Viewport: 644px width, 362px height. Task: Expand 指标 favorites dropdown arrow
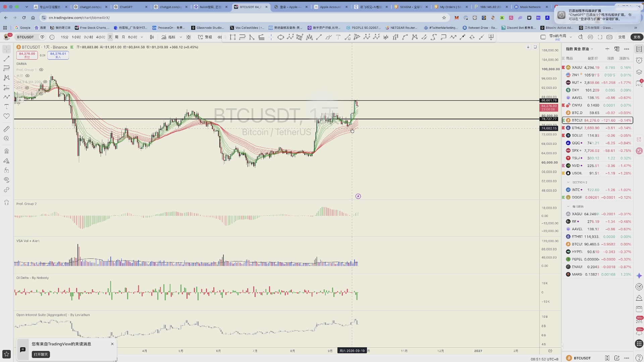click(181, 37)
